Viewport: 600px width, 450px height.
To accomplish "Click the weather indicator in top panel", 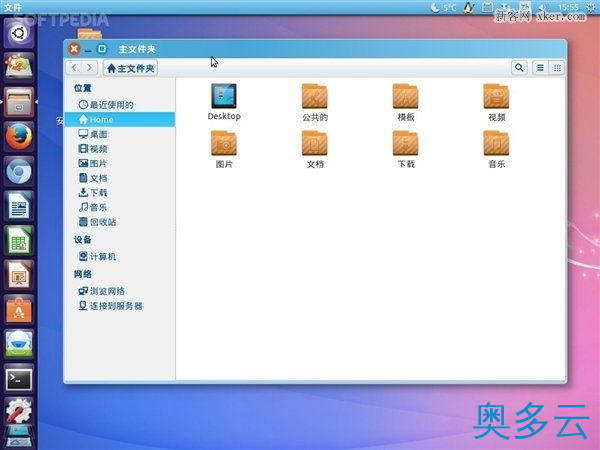I will (443, 7).
